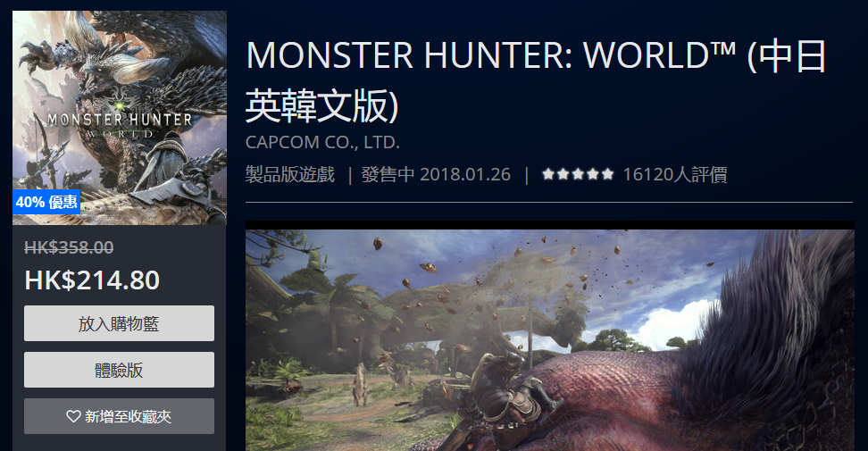Open the 體驗版 trial version
The height and width of the screenshot is (451, 868).
(x=119, y=370)
